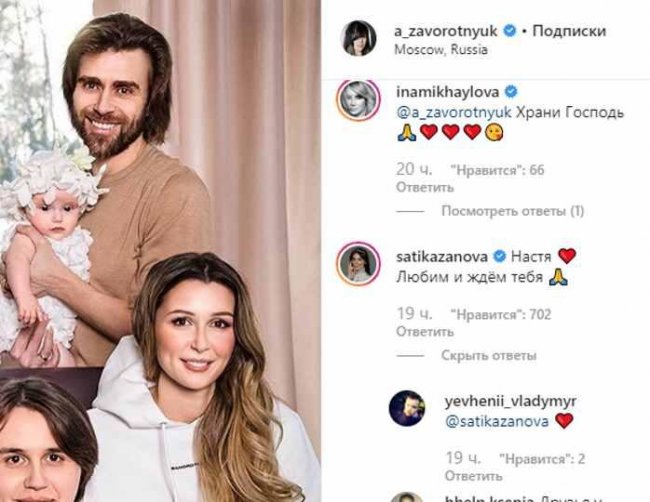Collapse replies via Скрыть ответы
Image resolution: width=650 pixels, height=502 pixels.
[x=489, y=355]
